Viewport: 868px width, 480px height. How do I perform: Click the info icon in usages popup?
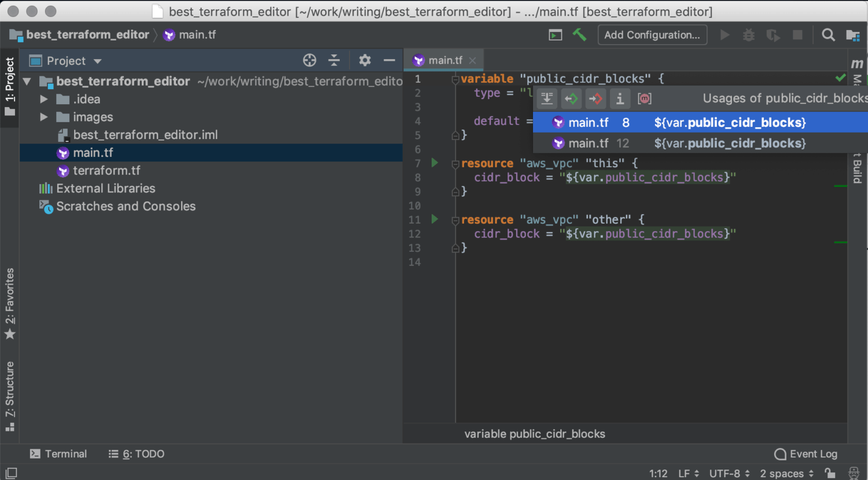pyautogui.click(x=620, y=98)
